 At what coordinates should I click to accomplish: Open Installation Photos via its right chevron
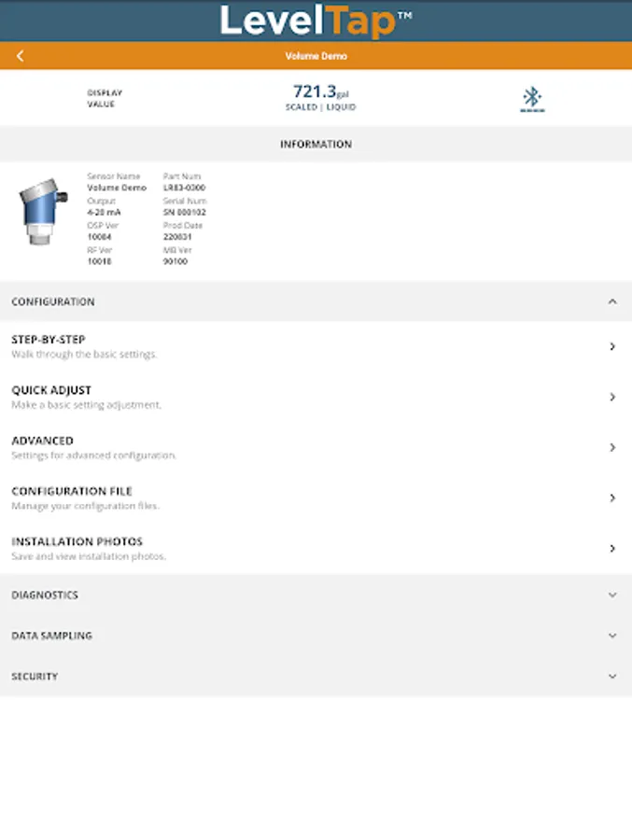[612, 549]
